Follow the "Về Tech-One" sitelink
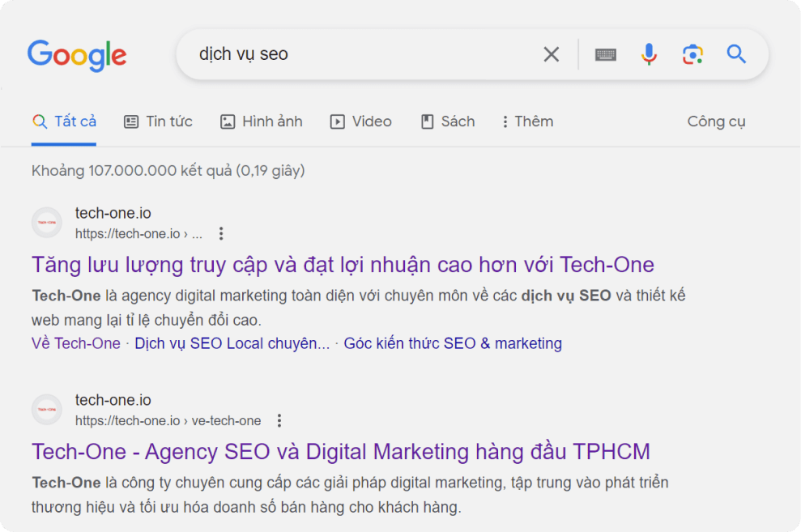This screenshot has width=801, height=532. pyautogui.click(x=76, y=343)
